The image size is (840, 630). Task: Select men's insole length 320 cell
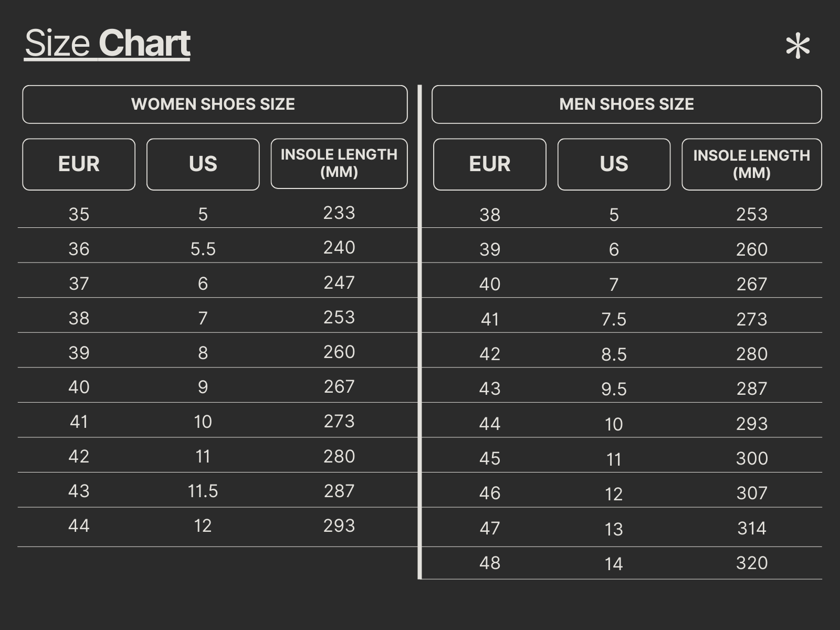752,563
